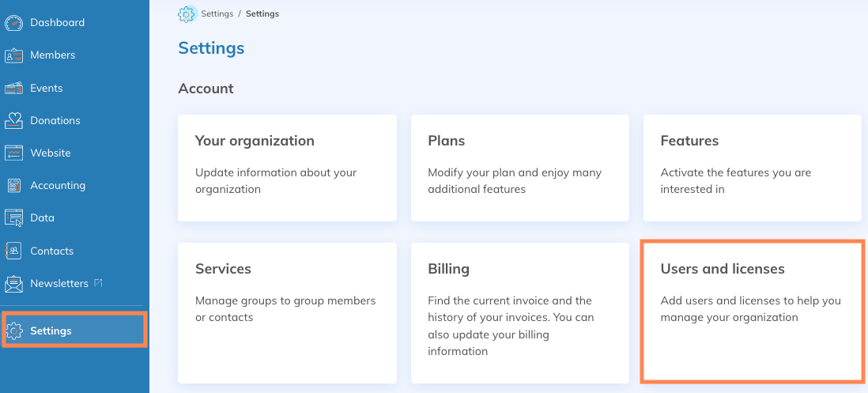Go to Members in the sidebar
This screenshot has width=868, height=393.
(52, 55)
